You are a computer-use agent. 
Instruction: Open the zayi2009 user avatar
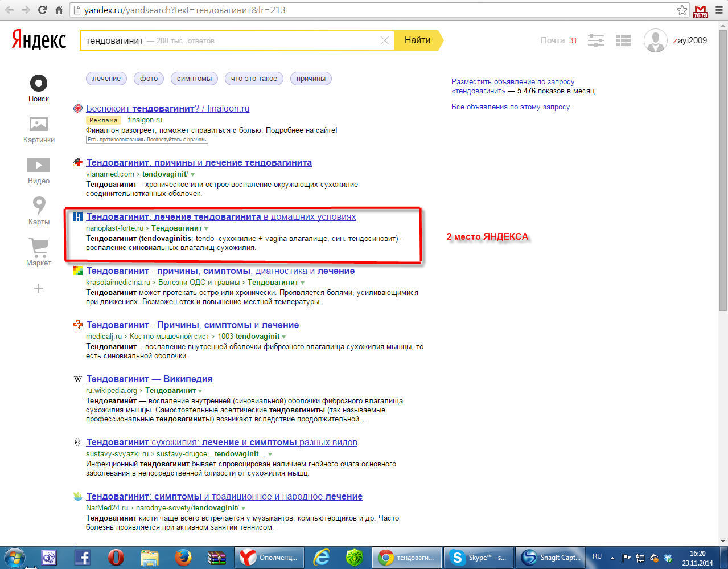[655, 40]
